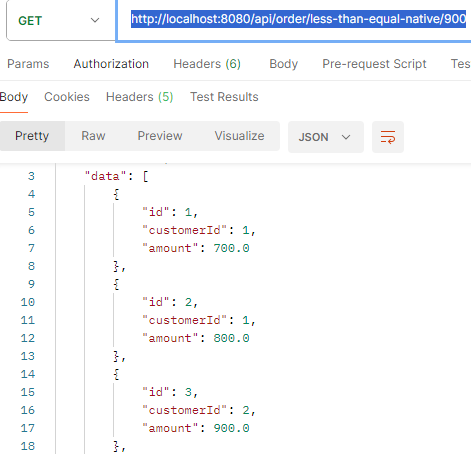This screenshot has width=471, height=454.
Task: Select amount value 700.0
Action: coord(231,248)
